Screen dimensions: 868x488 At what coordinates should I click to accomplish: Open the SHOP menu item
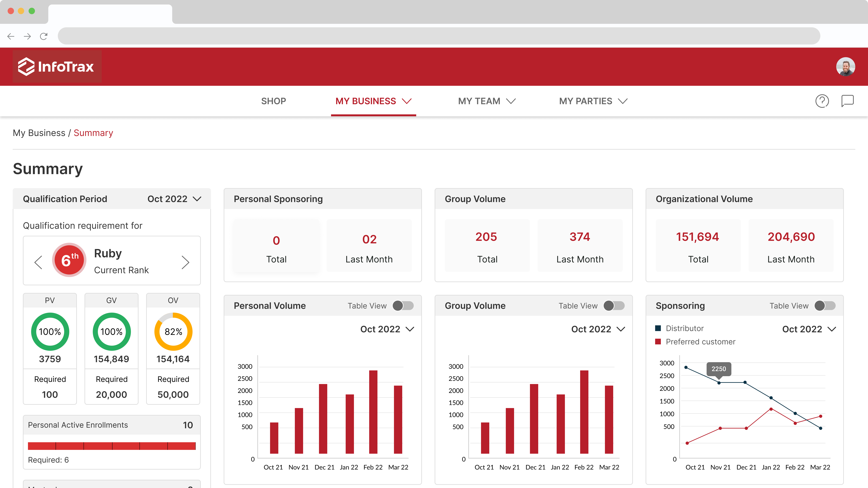click(x=273, y=101)
